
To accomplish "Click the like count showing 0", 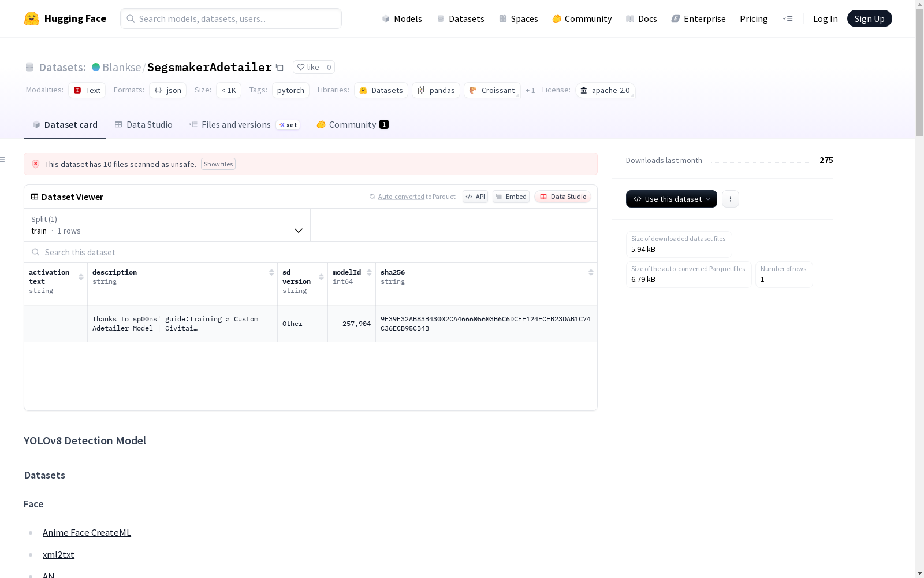I will 329,67.
